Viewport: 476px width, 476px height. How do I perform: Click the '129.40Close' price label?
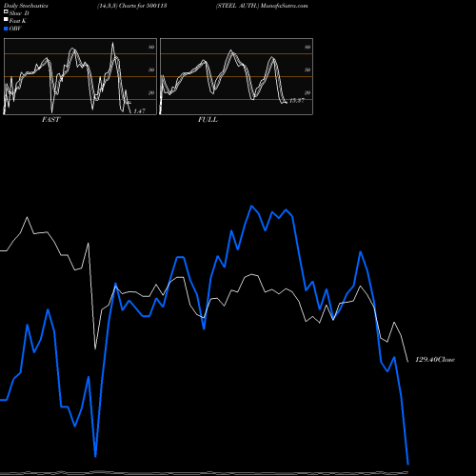[x=435, y=360]
